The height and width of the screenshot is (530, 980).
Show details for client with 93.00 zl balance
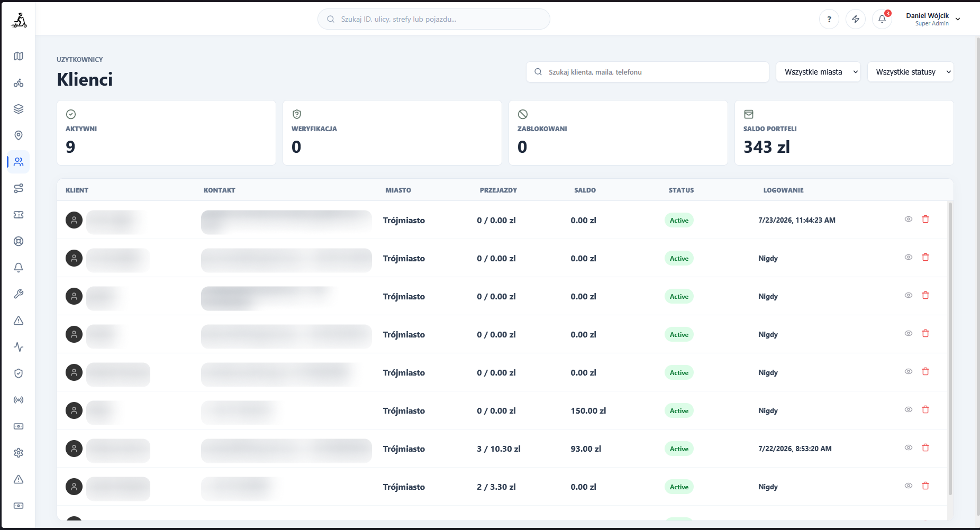click(x=909, y=447)
